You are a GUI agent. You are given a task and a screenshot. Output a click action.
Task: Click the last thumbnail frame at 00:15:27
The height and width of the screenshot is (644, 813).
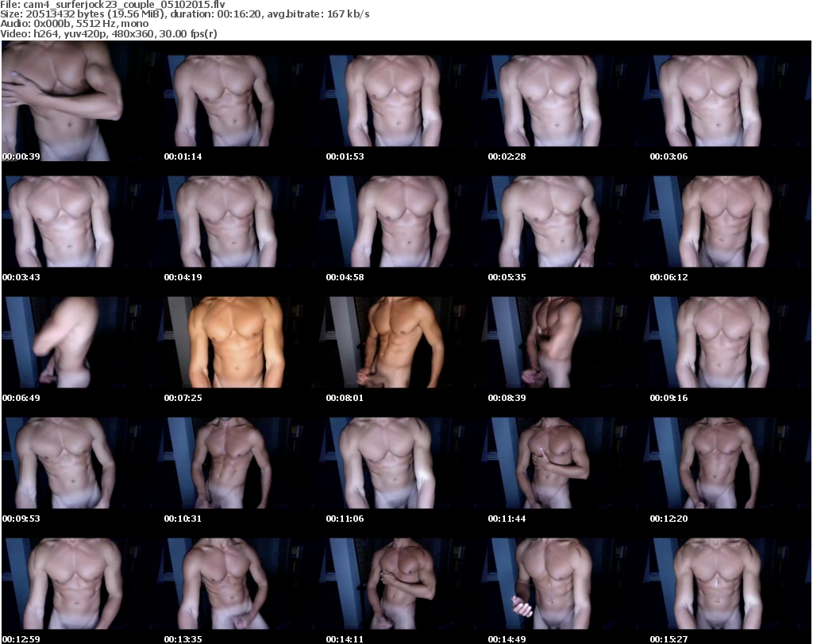coord(730,584)
